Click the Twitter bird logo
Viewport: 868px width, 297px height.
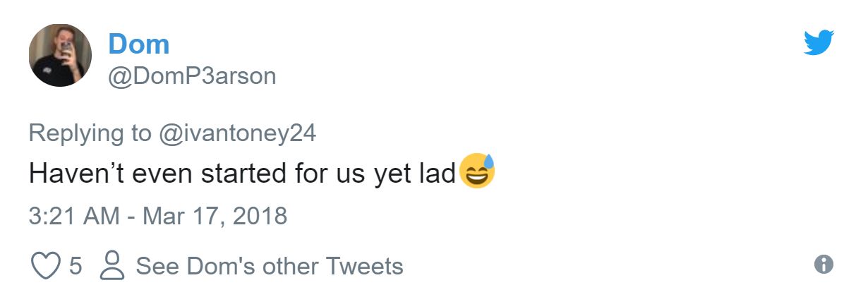pos(819,43)
